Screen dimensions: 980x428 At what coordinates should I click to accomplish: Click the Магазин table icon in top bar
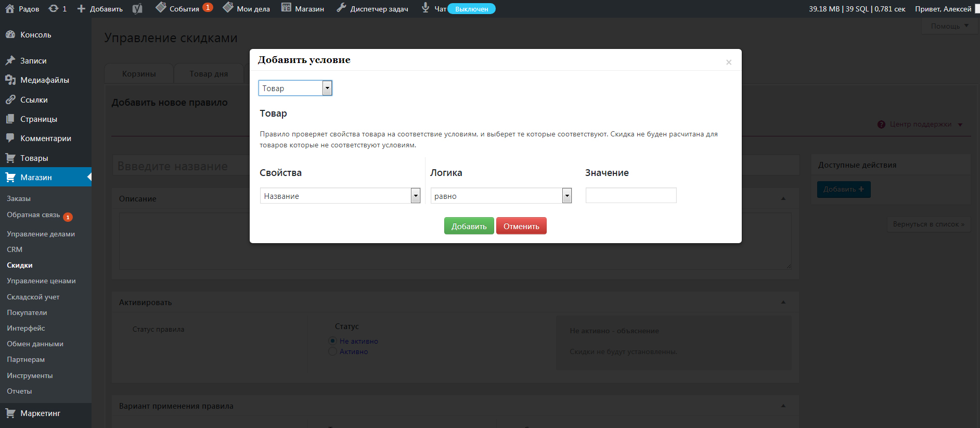286,7
